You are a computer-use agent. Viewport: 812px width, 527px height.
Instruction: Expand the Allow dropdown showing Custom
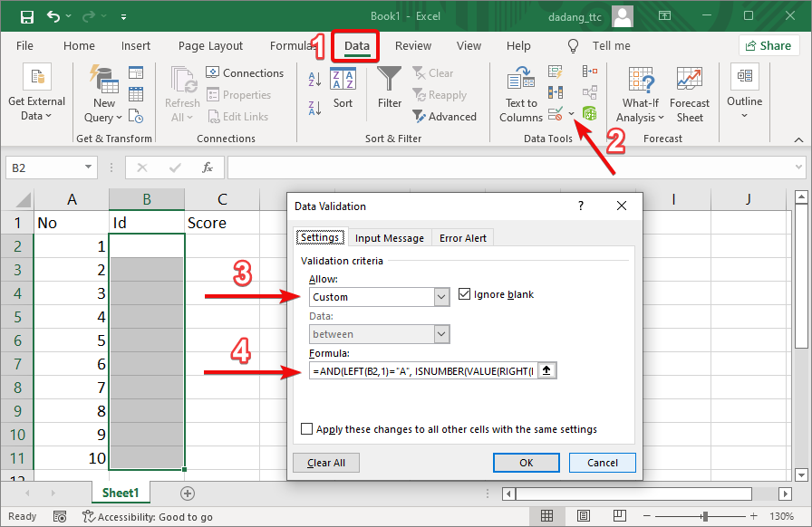point(441,296)
